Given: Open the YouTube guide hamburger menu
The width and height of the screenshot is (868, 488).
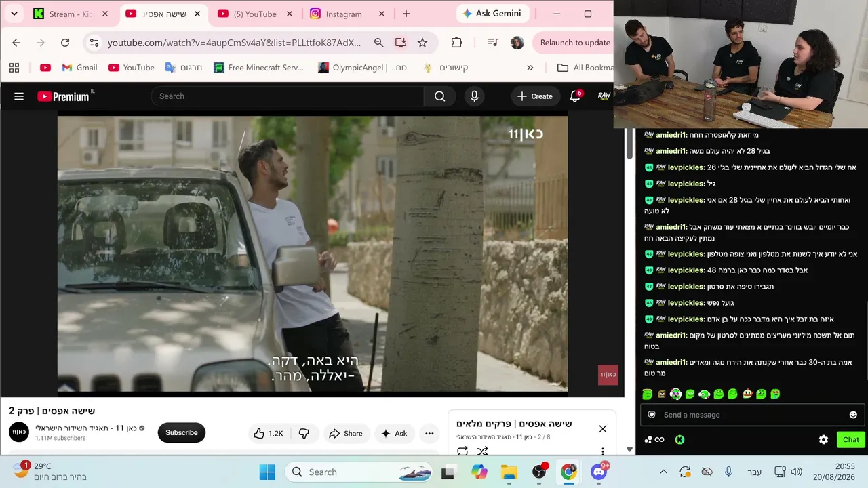Looking at the screenshot, I should (x=19, y=96).
